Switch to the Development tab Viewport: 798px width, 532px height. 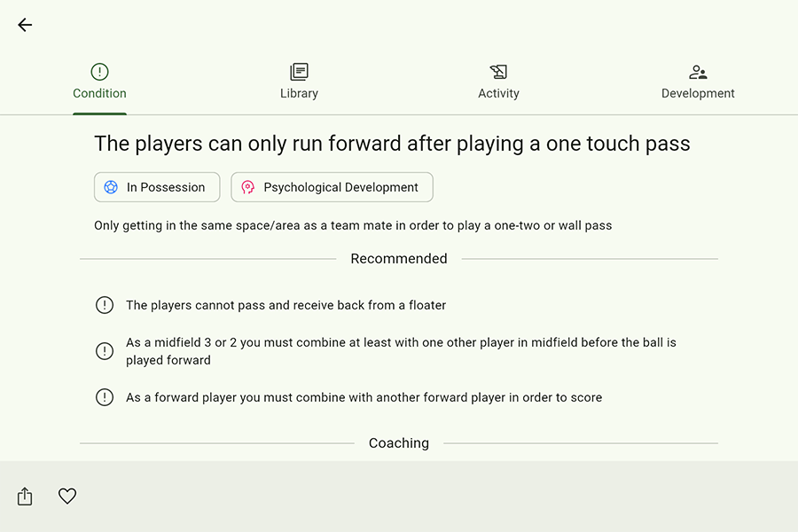[698, 82]
